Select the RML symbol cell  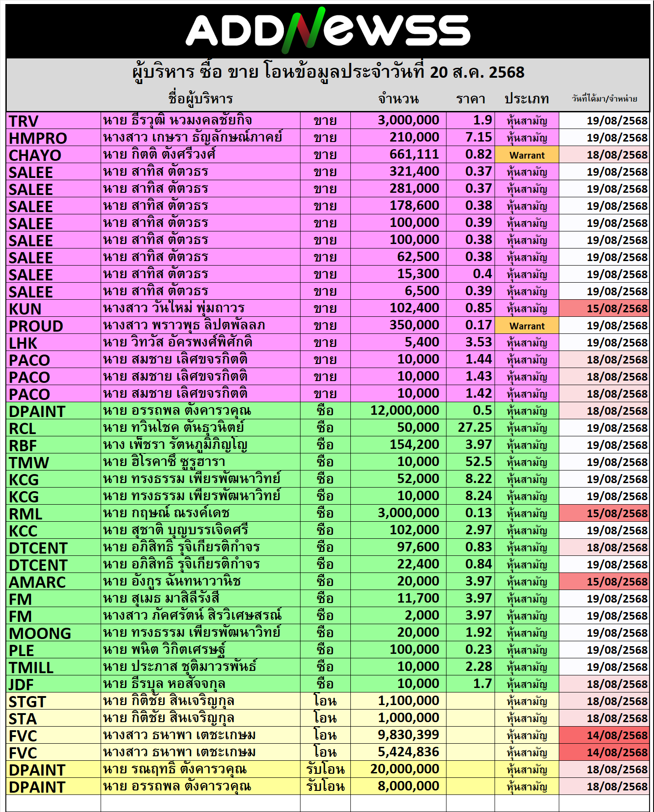54,514
